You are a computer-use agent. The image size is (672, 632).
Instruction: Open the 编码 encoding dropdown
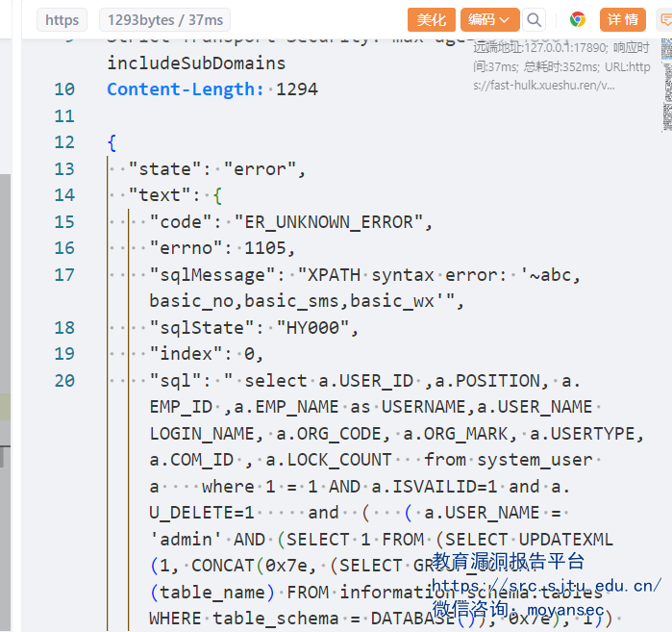click(x=489, y=20)
